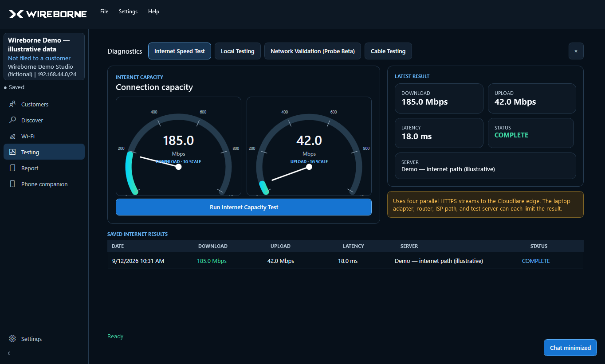
Task: Click the DATE column header
Action: coord(118,246)
